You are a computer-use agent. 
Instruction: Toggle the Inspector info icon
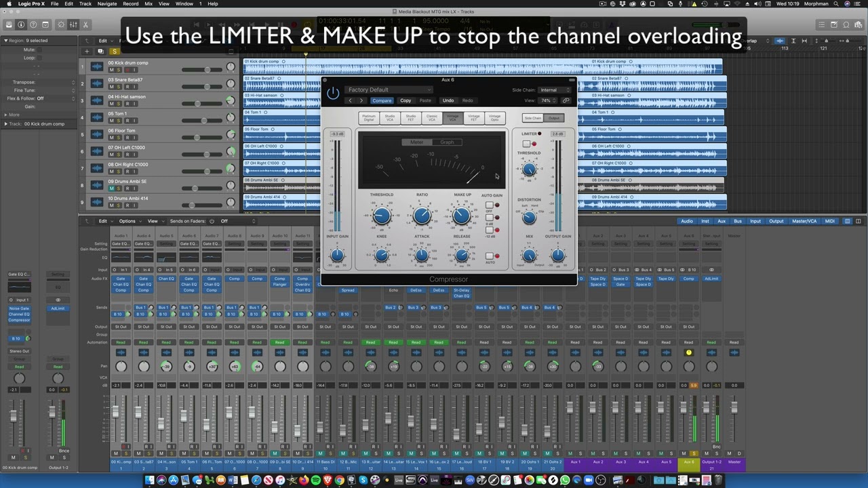[x=21, y=25]
